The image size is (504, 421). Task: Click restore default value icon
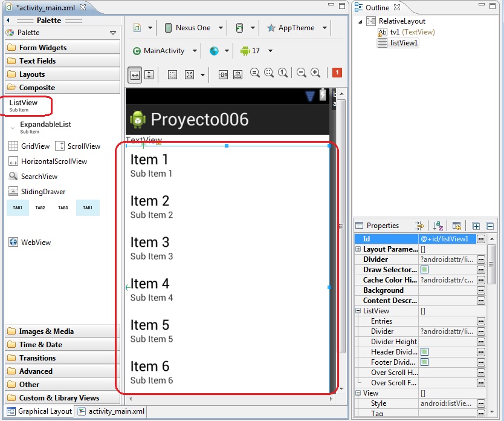click(456, 226)
